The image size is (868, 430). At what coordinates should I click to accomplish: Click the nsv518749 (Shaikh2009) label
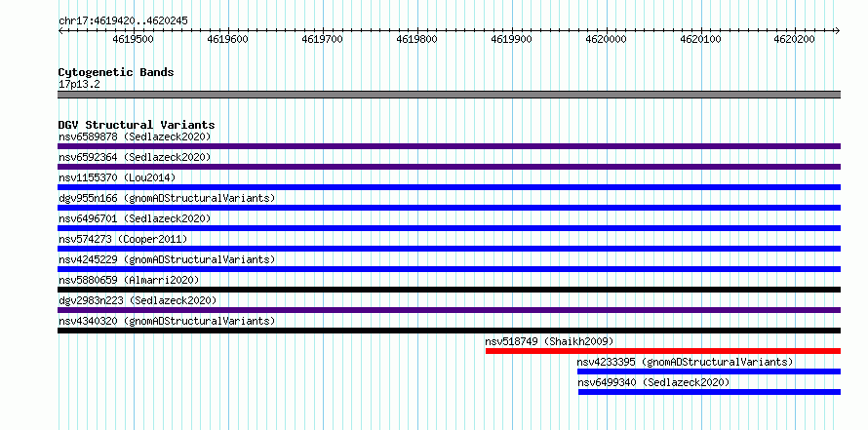(x=550, y=341)
